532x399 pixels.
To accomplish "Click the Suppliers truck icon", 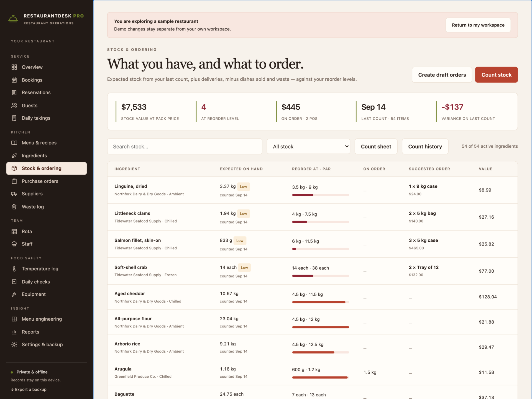I will point(14,194).
